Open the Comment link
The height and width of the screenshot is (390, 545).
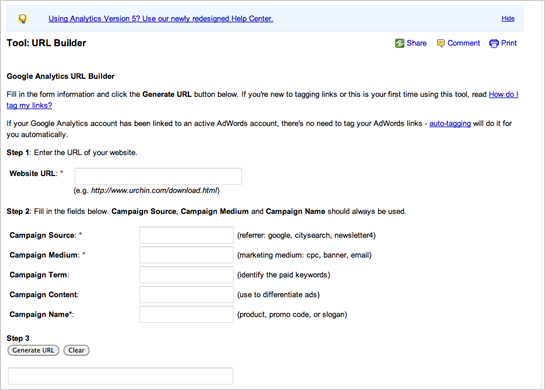pos(464,43)
